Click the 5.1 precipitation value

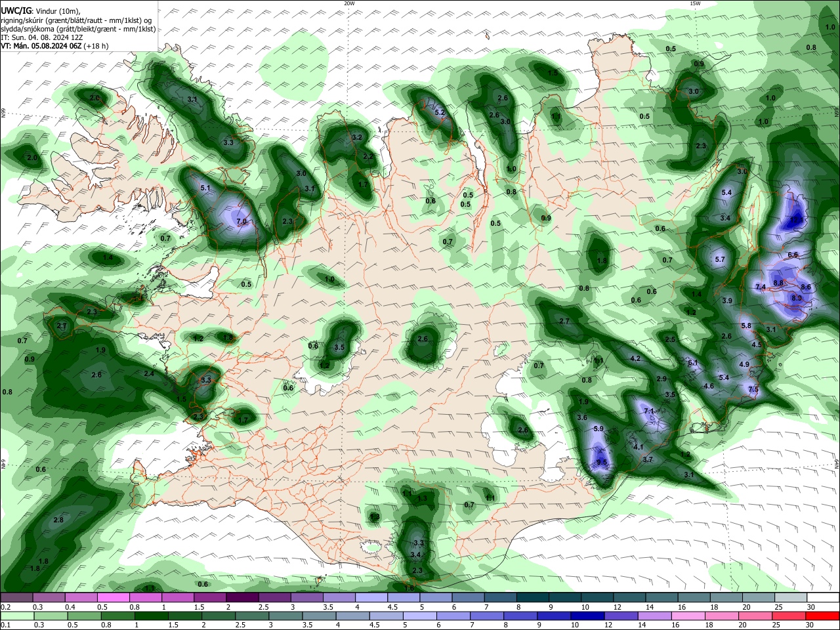[205, 188]
